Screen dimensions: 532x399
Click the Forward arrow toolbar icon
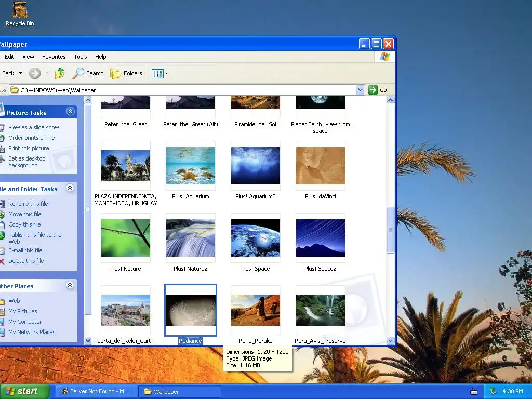point(35,73)
